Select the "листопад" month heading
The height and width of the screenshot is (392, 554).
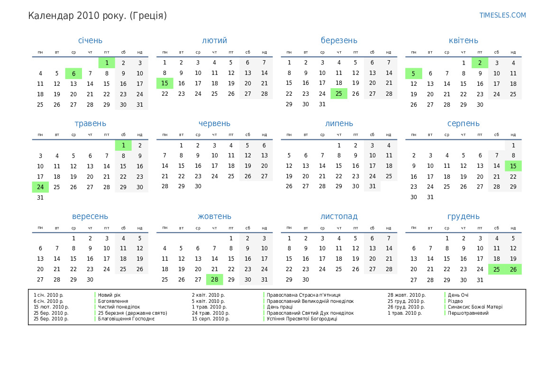(x=339, y=216)
